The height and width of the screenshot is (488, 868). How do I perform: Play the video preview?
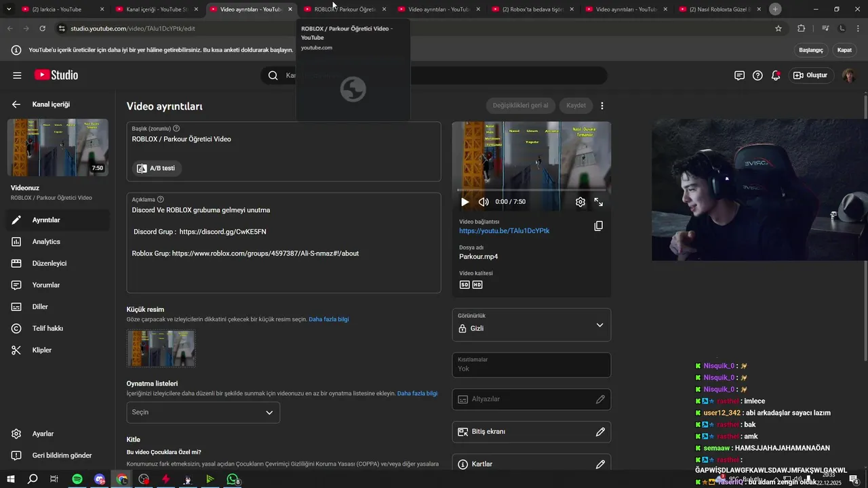(x=465, y=202)
